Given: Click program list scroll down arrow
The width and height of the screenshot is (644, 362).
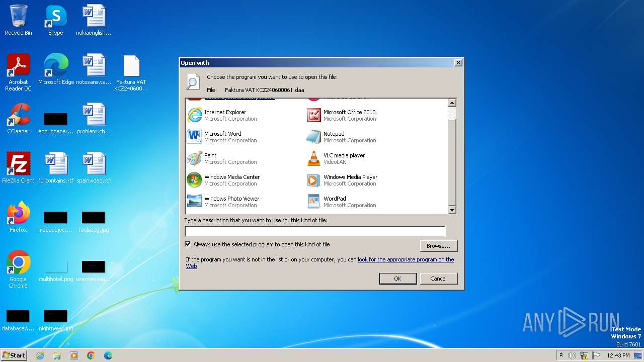Looking at the screenshot, I should [452, 210].
